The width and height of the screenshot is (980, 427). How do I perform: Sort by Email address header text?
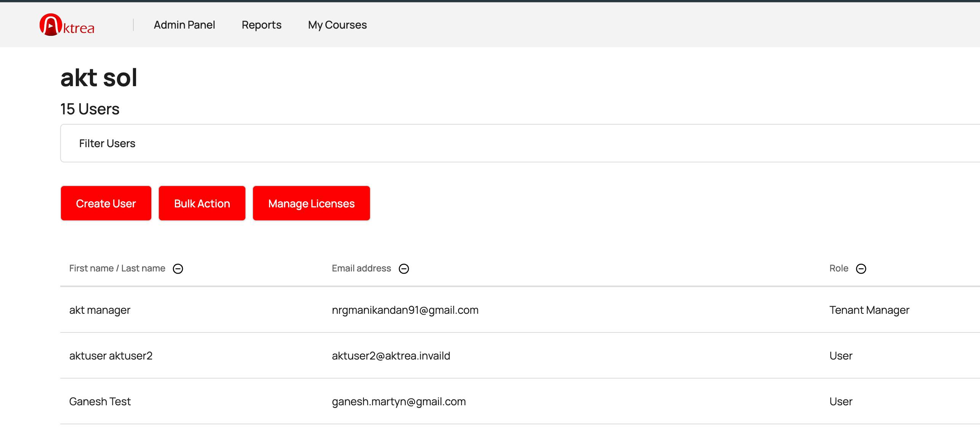point(361,268)
